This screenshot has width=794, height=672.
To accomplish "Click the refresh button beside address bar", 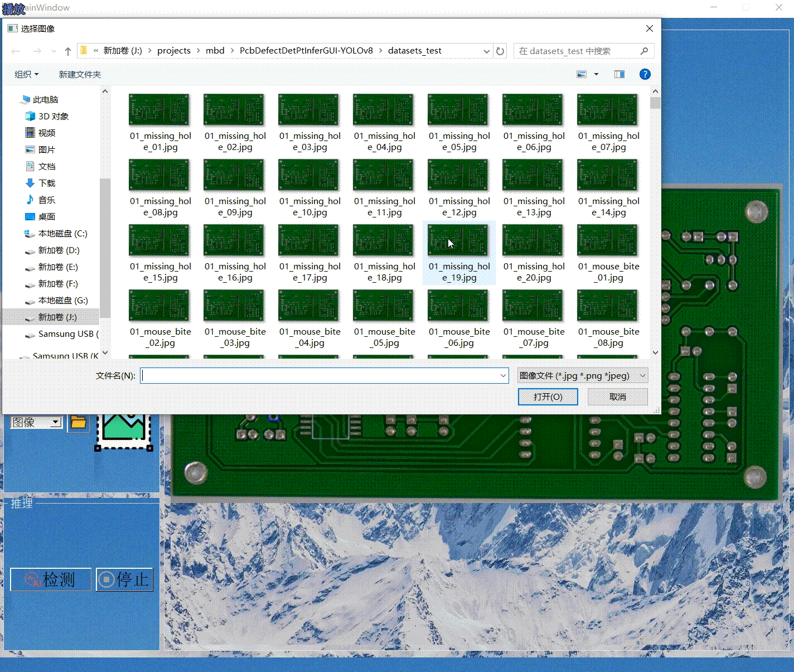I will pyautogui.click(x=500, y=51).
